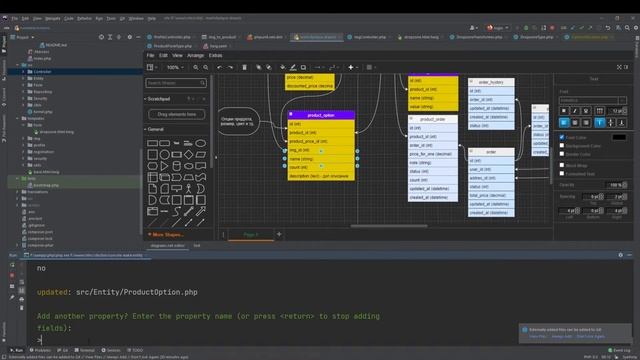Open the Run tool window button
The height and width of the screenshot is (360, 640).
coord(17,350)
